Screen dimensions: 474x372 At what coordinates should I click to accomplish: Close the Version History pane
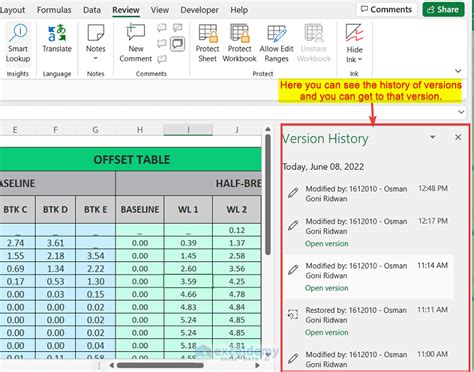coord(458,137)
